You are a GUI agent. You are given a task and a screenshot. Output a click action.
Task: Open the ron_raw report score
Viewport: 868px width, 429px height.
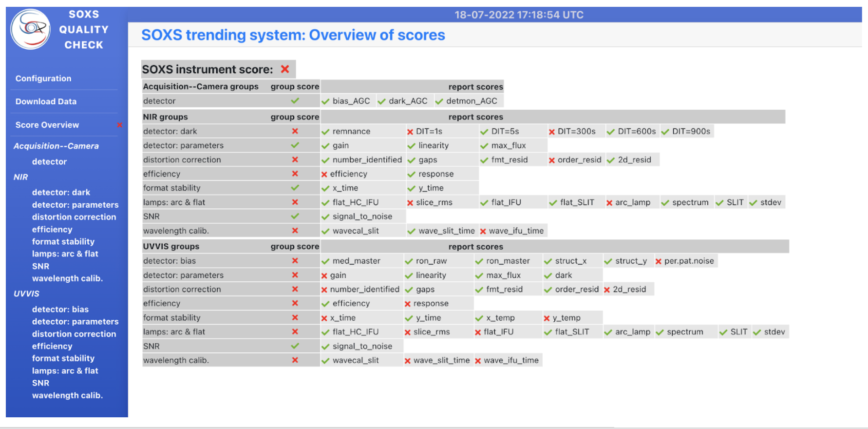tap(431, 261)
